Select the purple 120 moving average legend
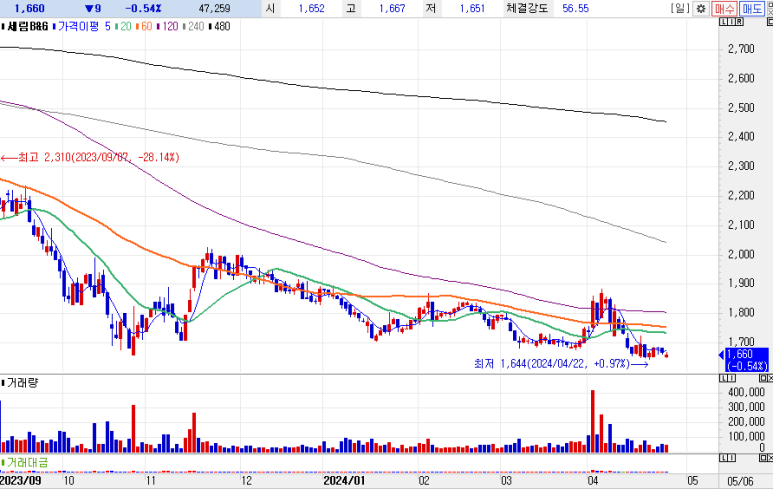Screen dimensions: 773x489 [170, 27]
